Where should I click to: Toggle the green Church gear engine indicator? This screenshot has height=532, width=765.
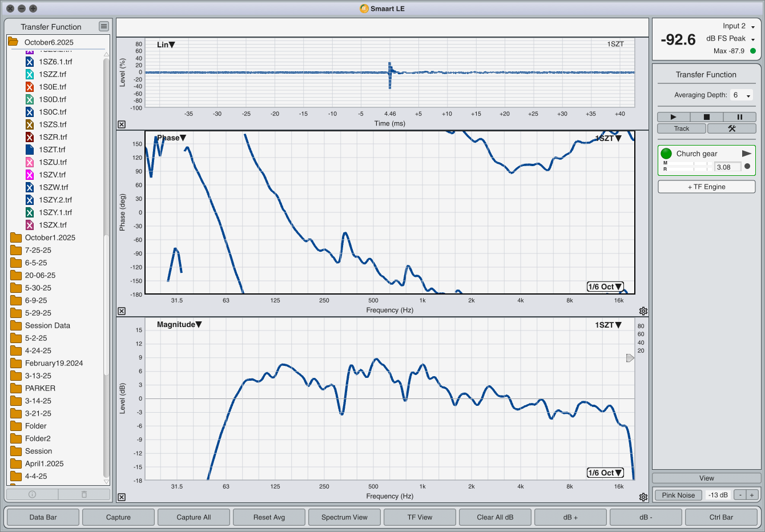coord(666,154)
